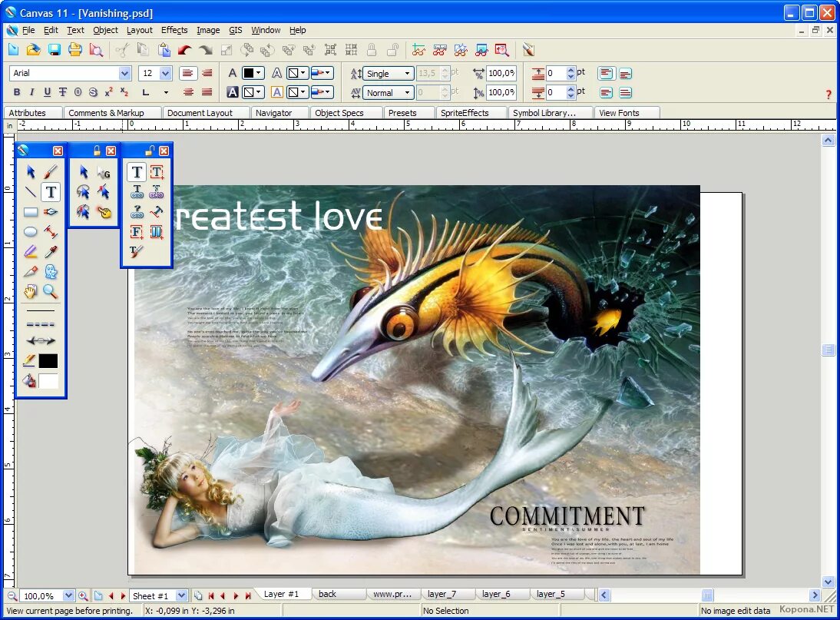Open the print preview magnifier icon
This screenshot has width=840, height=620.
96,50
